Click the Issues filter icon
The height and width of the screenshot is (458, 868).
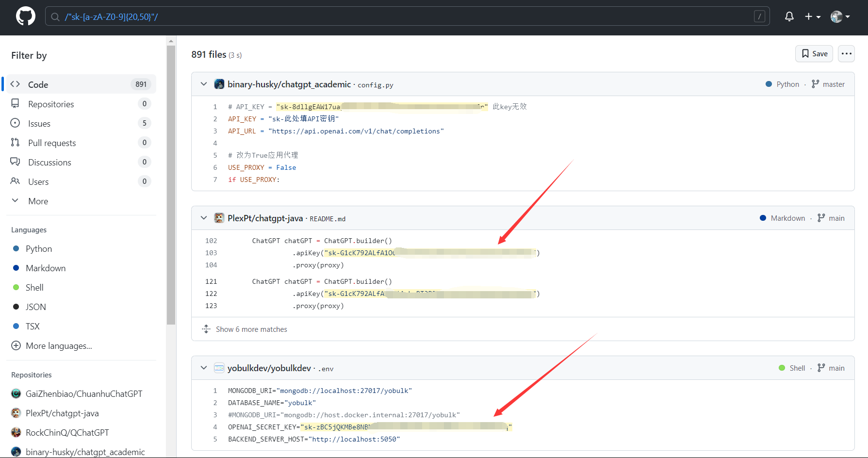coord(15,123)
